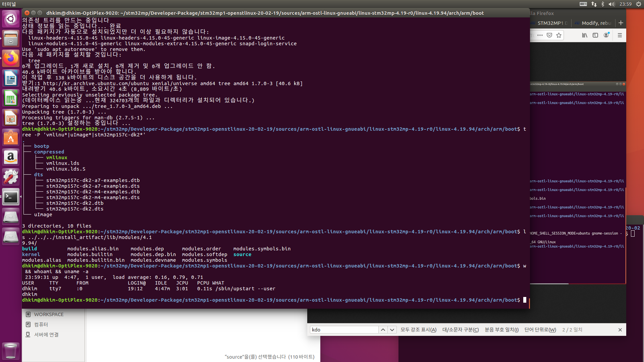Viewport: 644px width, 362px height.
Task: Close the Firefox find bar
Action: (620, 330)
